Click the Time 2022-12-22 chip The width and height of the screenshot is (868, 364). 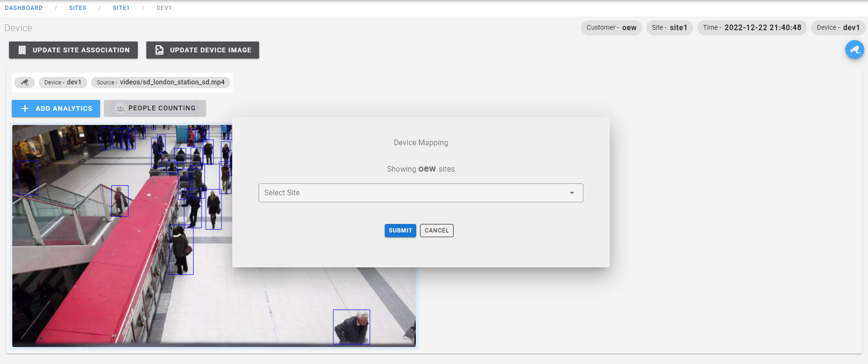pyautogui.click(x=751, y=28)
